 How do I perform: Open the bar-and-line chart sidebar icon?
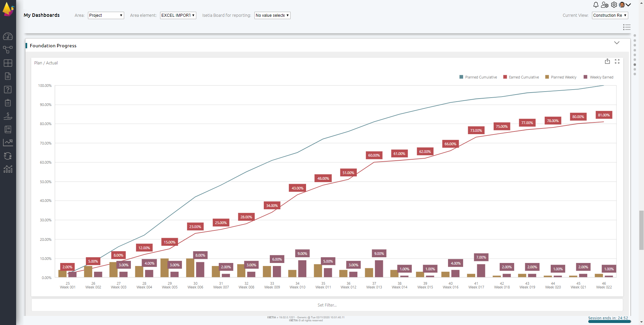click(8, 169)
